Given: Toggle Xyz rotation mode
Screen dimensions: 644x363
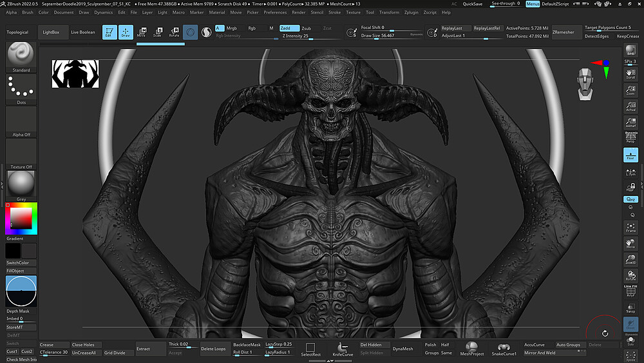Looking at the screenshot, I should 630,199.
